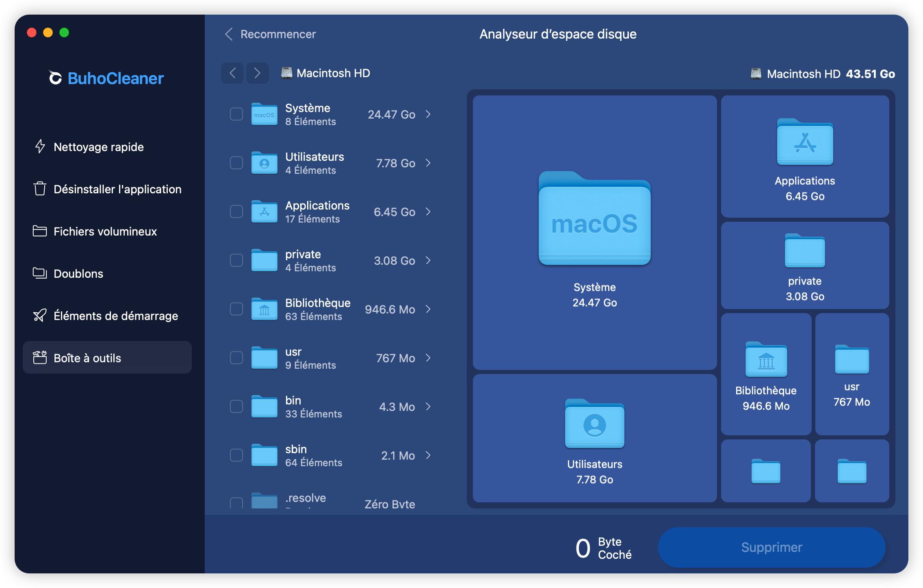Click the Bibliothèque folder icon in list
Image resolution: width=923 pixels, height=588 pixels.
[264, 309]
